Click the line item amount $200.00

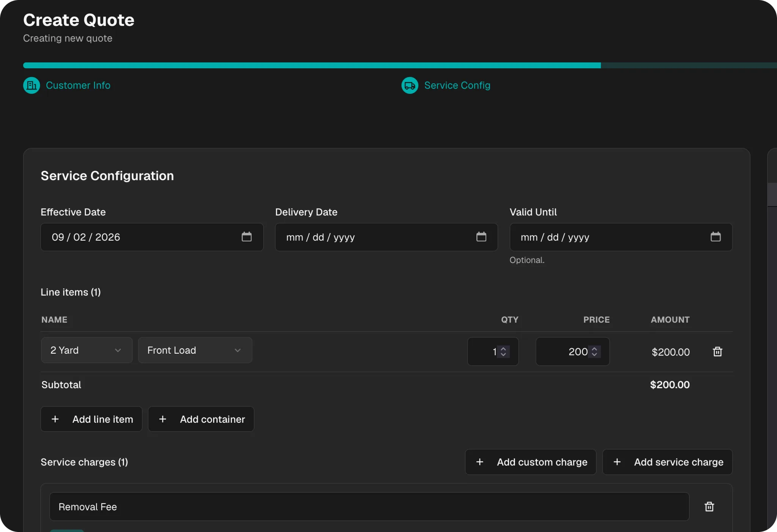click(x=670, y=352)
